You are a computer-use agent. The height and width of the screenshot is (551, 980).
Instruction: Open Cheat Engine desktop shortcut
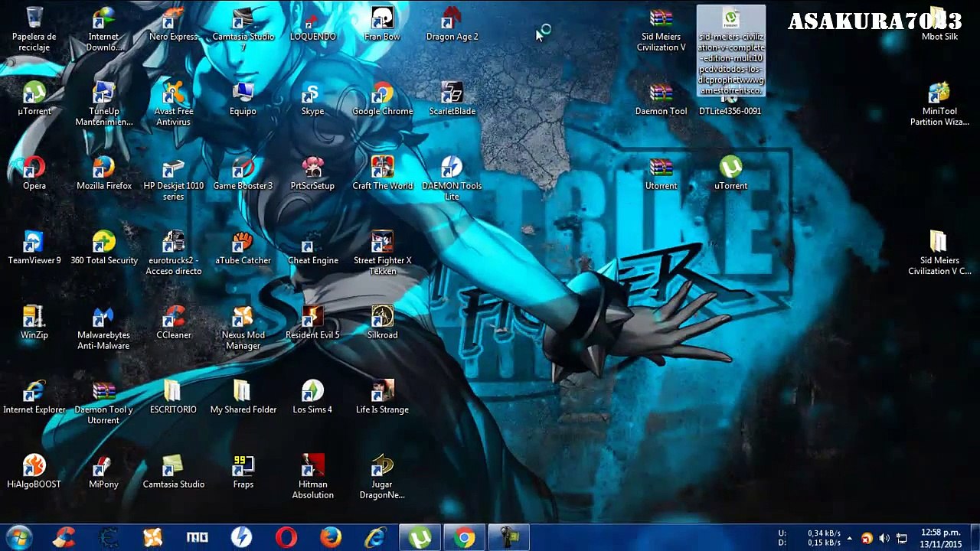(x=312, y=248)
